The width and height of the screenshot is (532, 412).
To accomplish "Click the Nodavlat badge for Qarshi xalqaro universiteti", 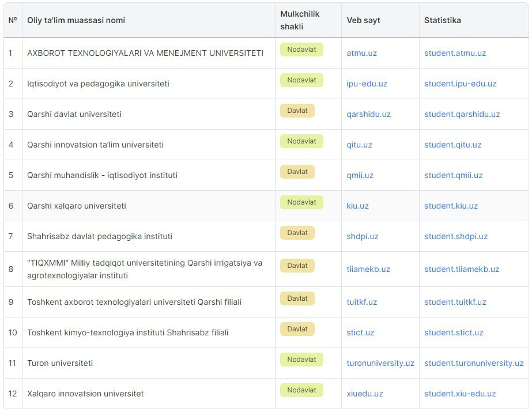I will coord(301,202).
